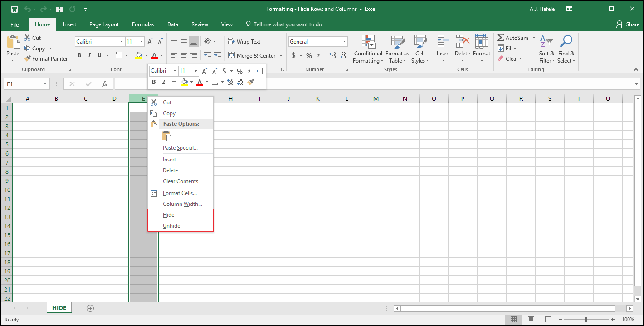Switch to Page Break Preview in status bar
The width and height of the screenshot is (644, 326).
coord(548,320)
